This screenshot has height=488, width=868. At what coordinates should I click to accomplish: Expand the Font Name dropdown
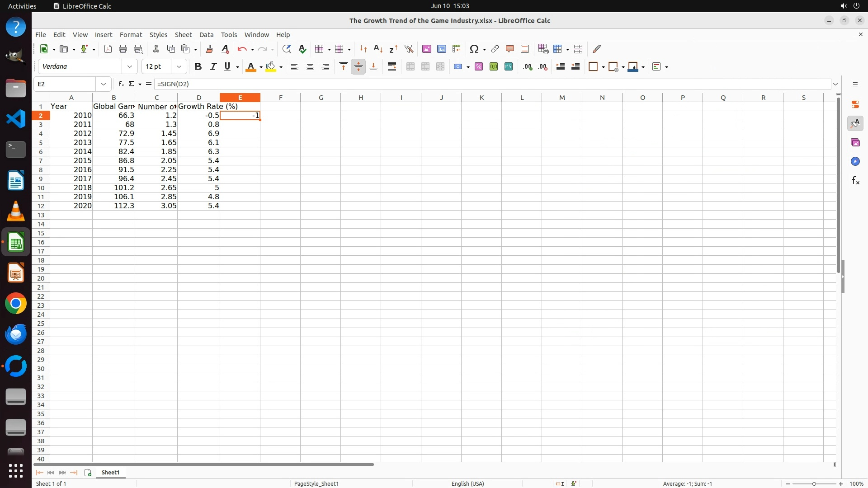point(130,67)
